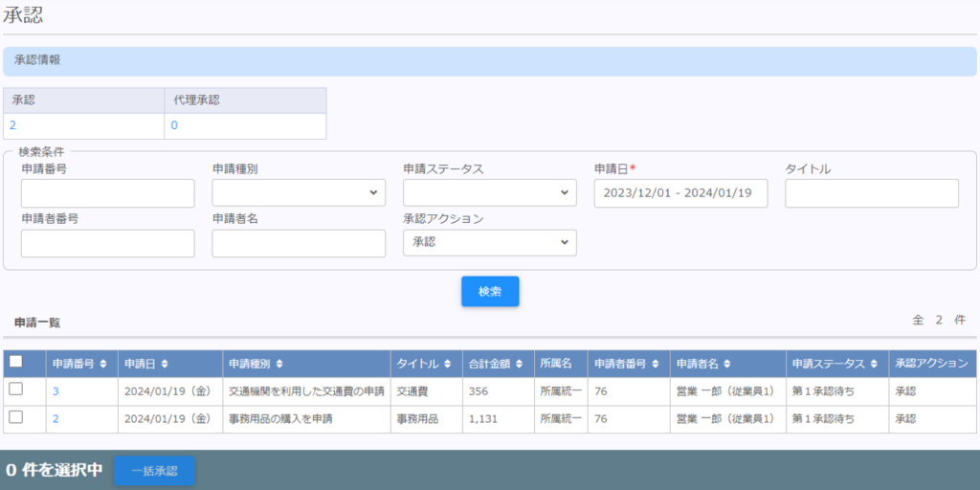Click the 申請日 date range field
This screenshot has height=490, width=980.
tap(680, 193)
